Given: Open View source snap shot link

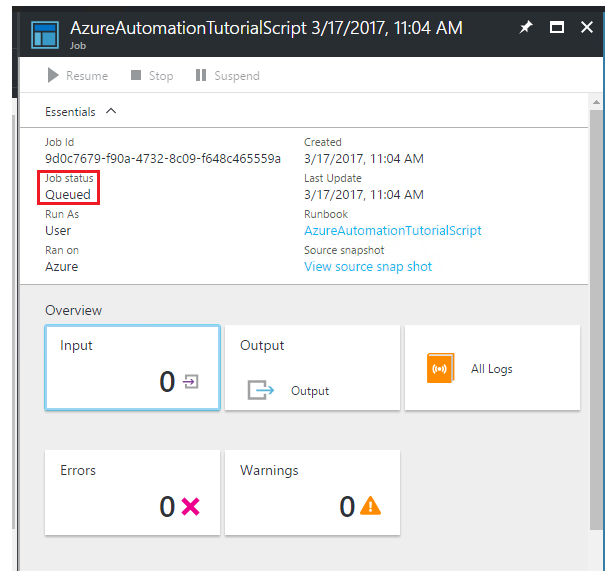Looking at the screenshot, I should coord(368,267).
